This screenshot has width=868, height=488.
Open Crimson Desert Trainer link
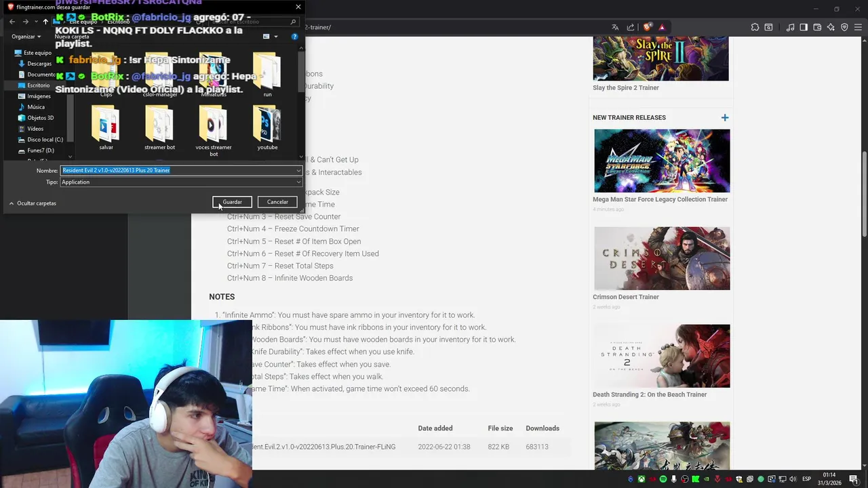[x=626, y=297]
